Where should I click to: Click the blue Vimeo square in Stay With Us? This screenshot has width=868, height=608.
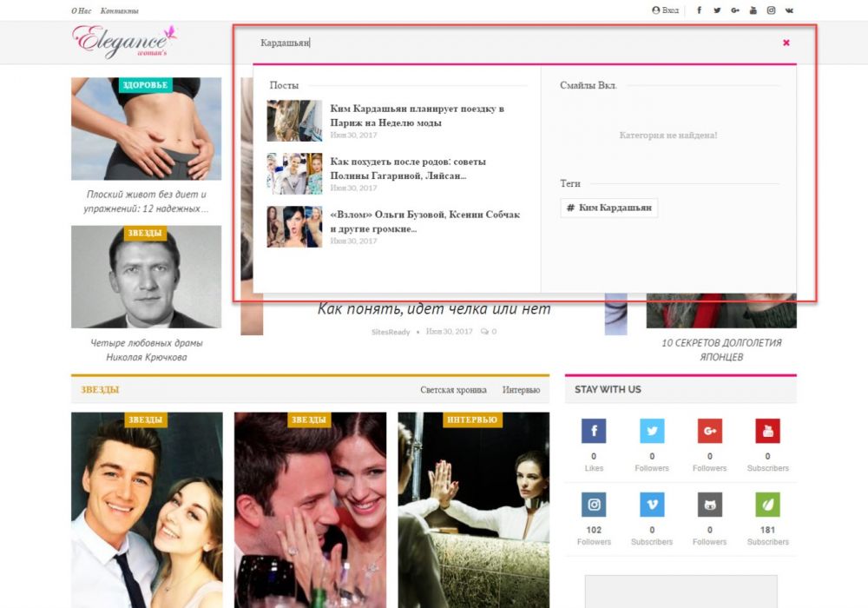click(x=652, y=505)
